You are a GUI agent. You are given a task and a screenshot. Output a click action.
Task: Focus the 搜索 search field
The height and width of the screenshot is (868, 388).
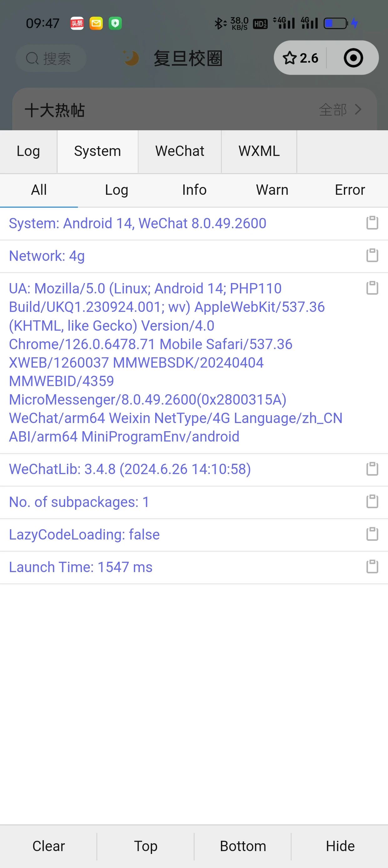click(x=51, y=58)
